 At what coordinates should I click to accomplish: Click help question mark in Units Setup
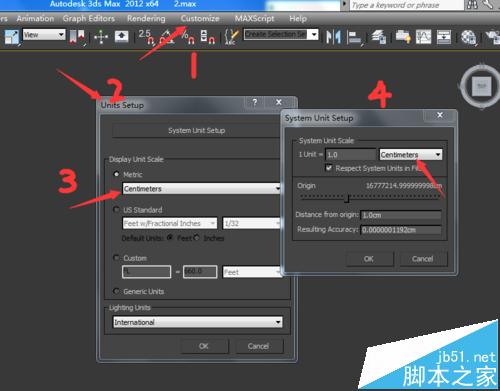point(255,102)
